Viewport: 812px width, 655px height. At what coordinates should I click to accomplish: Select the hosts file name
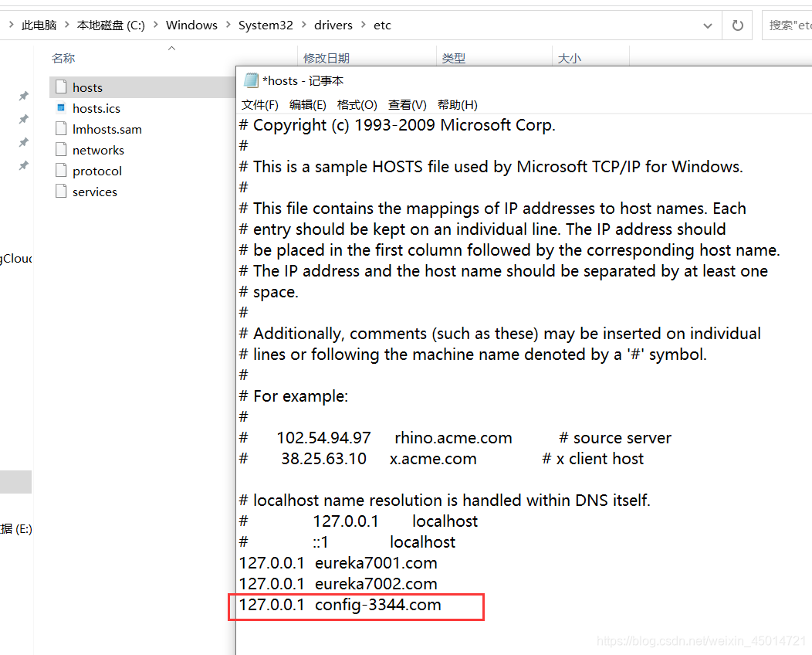click(87, 87)
